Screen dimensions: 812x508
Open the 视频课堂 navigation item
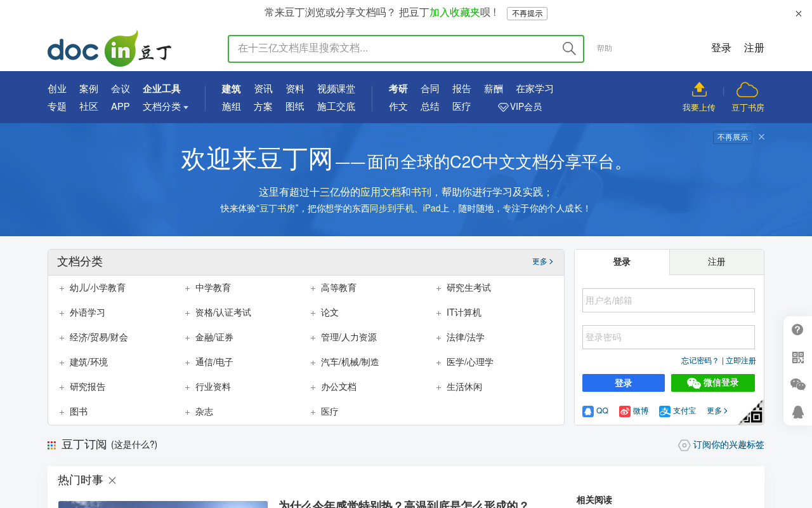[336, 90]
